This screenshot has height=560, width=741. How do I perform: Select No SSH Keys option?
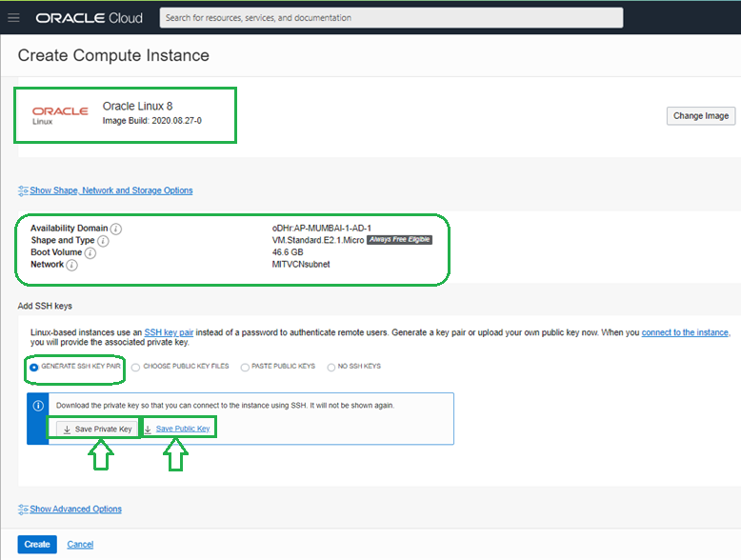click(331, 368)
